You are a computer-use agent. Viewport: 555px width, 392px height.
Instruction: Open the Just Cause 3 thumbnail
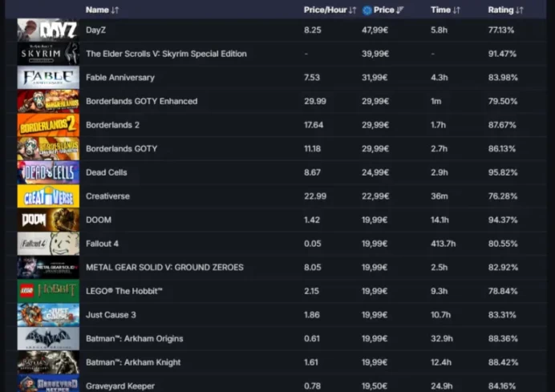coord(48,314)
